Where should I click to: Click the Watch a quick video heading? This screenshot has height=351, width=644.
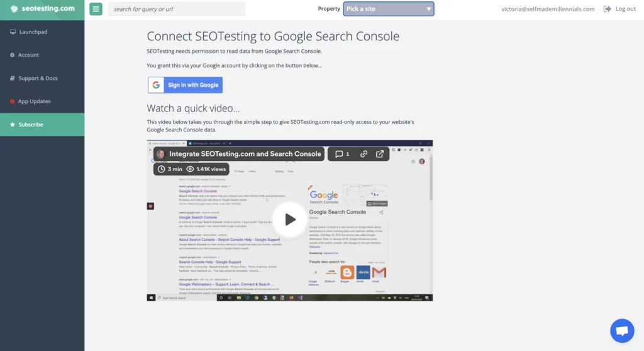193,108
